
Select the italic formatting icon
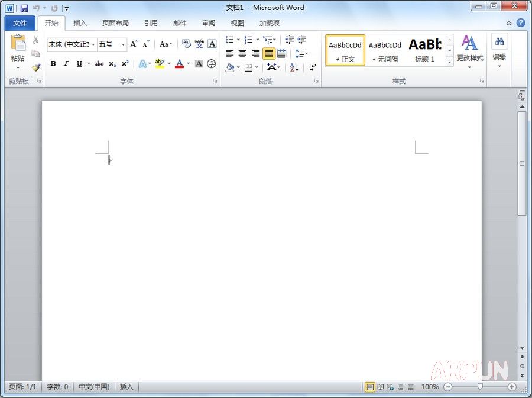tap(65, 63)
